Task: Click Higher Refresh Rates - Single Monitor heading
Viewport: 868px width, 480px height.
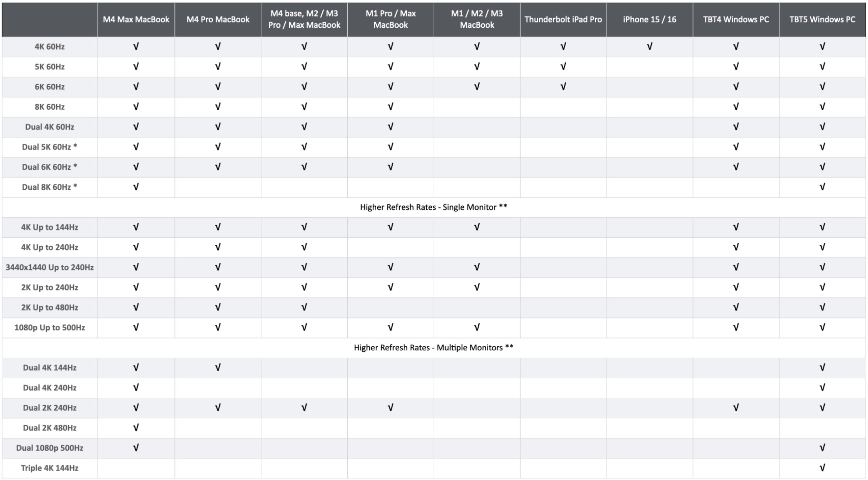Action: pyautogui.click(x=433, y=207)
